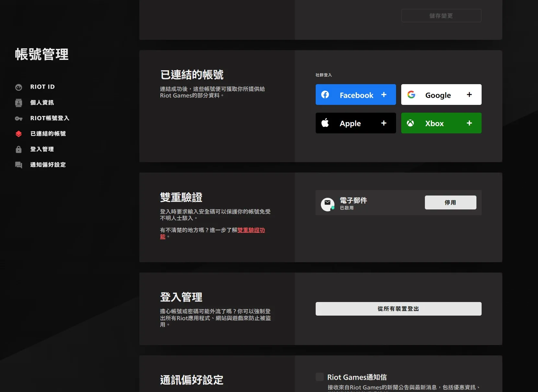Check the Riot Games通知信 checkbox
538x392 pixels.
click(320, 377)
